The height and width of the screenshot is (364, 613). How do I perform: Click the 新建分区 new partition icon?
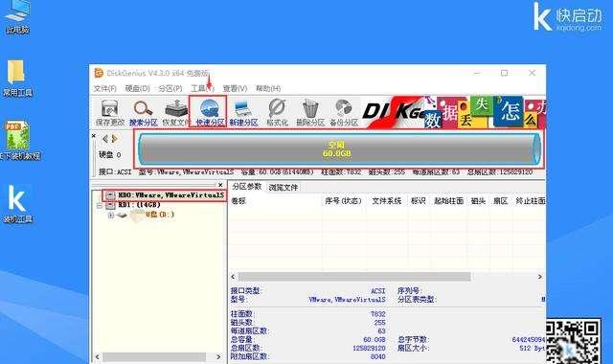[243, 112]
